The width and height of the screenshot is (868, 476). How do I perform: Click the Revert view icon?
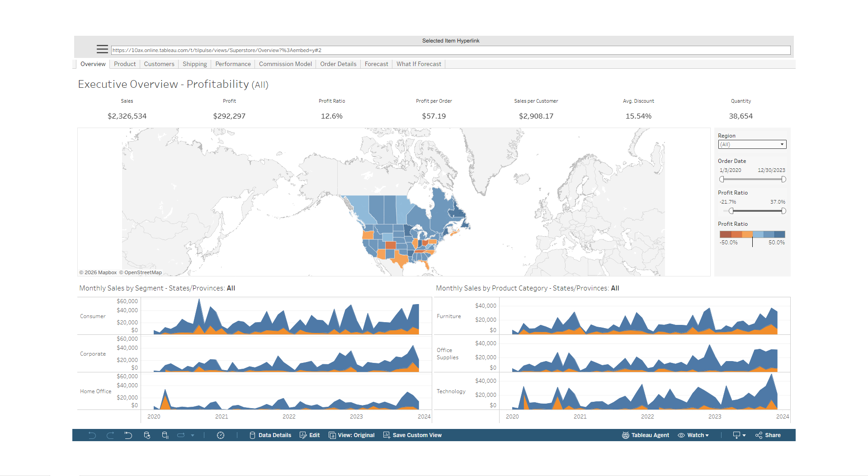(x=128, y=435)
